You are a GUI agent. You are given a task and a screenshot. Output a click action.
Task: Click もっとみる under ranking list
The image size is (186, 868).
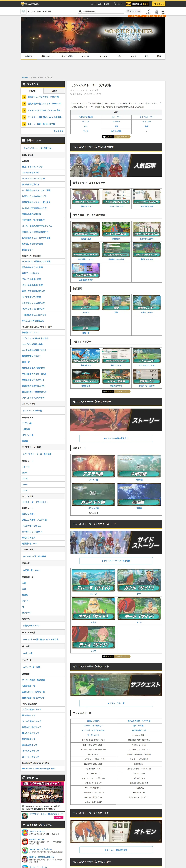(58, 131)
